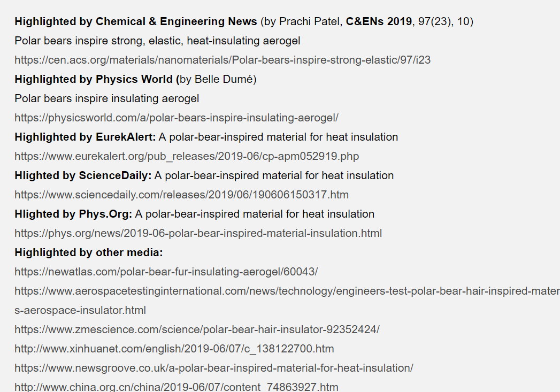Click the Highlighted by Chemical & Engineering News heading
The height and width of the screenshot is (392, 560).
[136, 21]
